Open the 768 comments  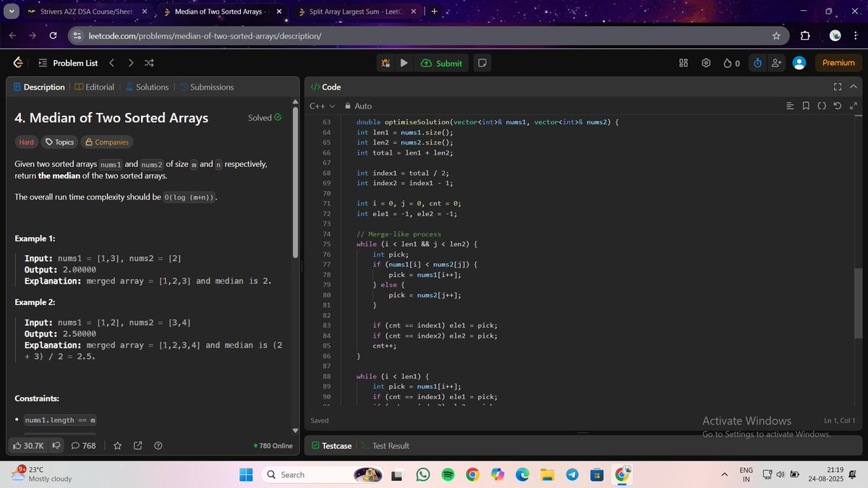coord(83,445)
